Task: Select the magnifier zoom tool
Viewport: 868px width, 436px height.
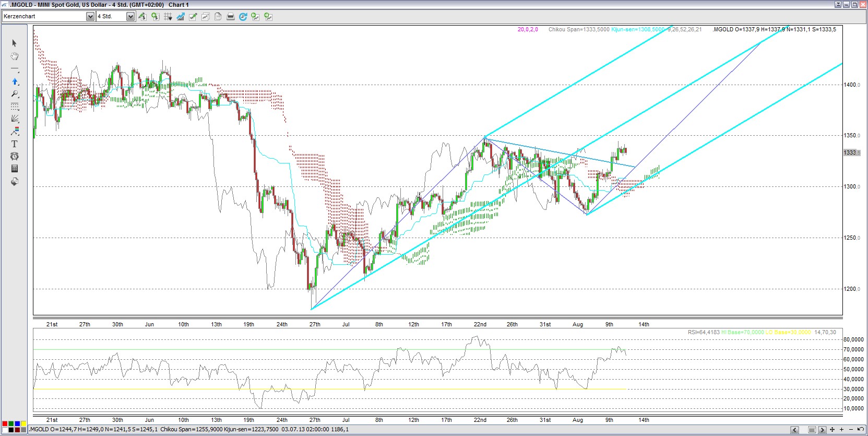Action: (x=15, y=94)
